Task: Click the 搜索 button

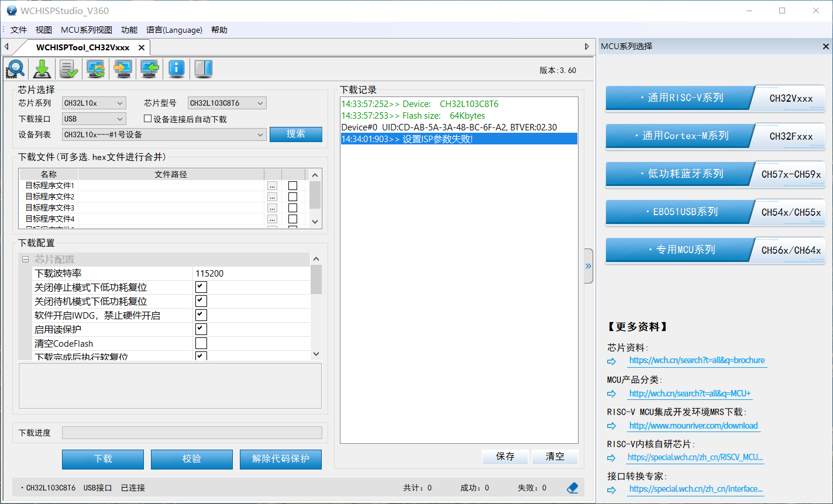Action: tap(296, 134)
